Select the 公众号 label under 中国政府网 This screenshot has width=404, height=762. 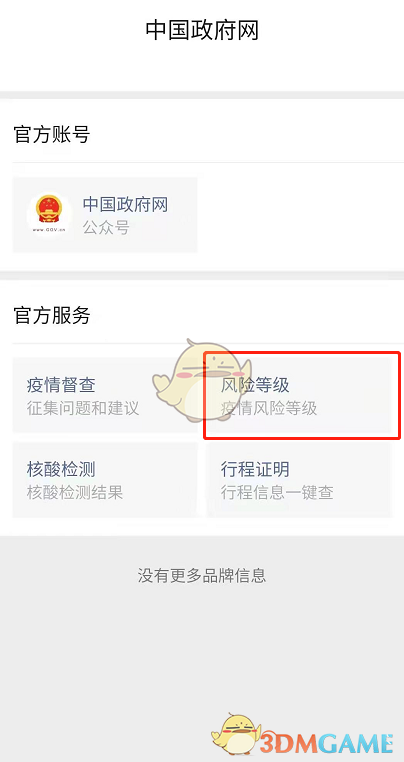[106, 227]
